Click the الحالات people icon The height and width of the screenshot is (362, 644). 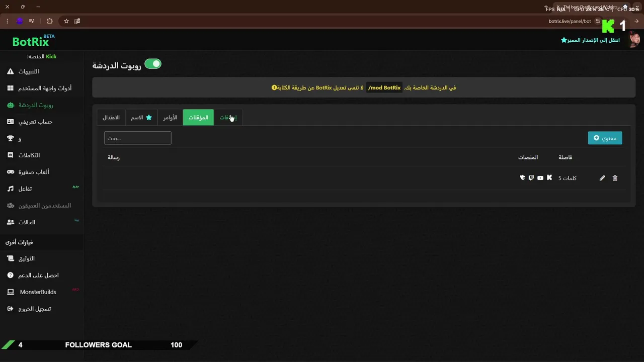[x=11, y=222]
